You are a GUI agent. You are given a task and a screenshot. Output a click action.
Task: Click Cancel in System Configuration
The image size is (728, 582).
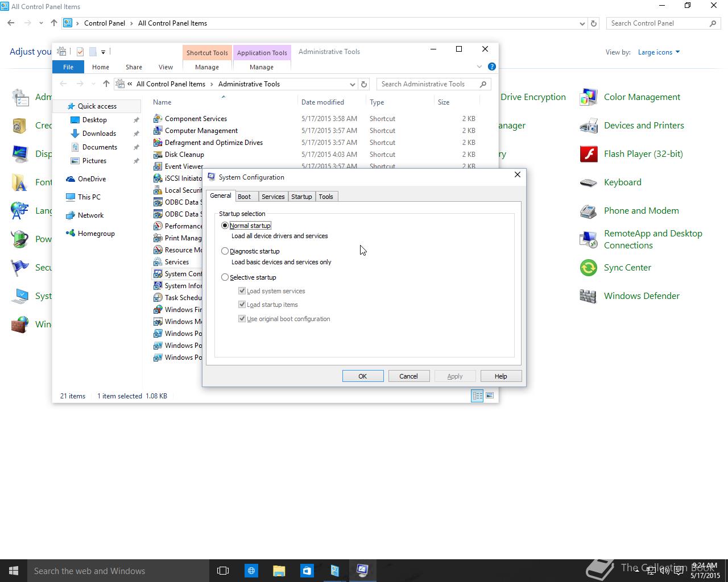point(408,376)
